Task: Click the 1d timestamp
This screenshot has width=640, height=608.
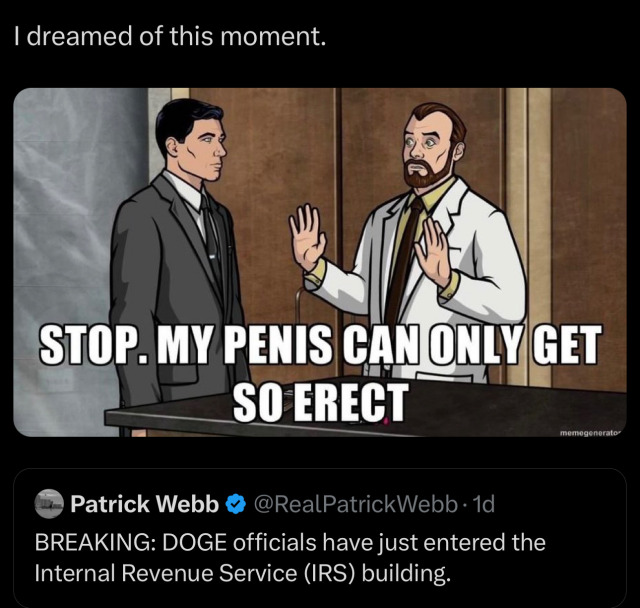Action: [483, 504]
